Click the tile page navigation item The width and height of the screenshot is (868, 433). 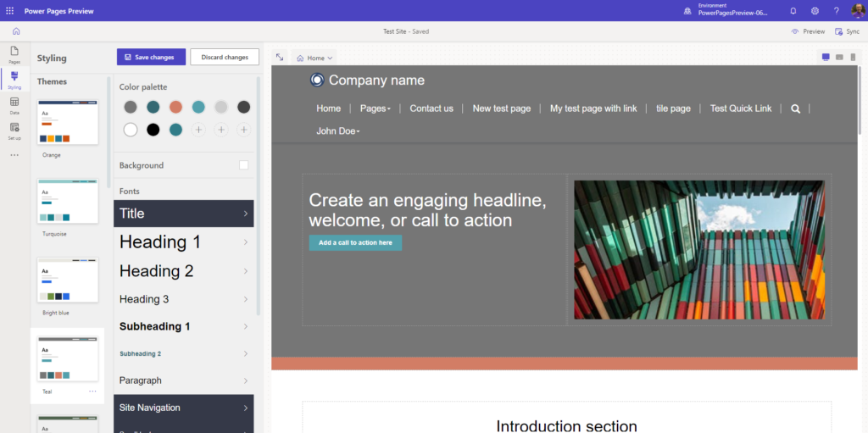pos(673,108)
